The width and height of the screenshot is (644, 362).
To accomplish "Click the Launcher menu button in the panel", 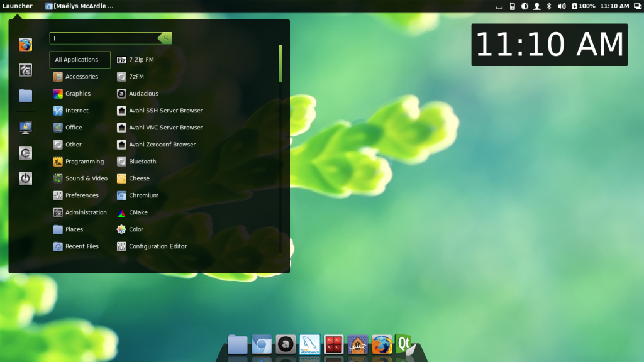I will [18, 6].
